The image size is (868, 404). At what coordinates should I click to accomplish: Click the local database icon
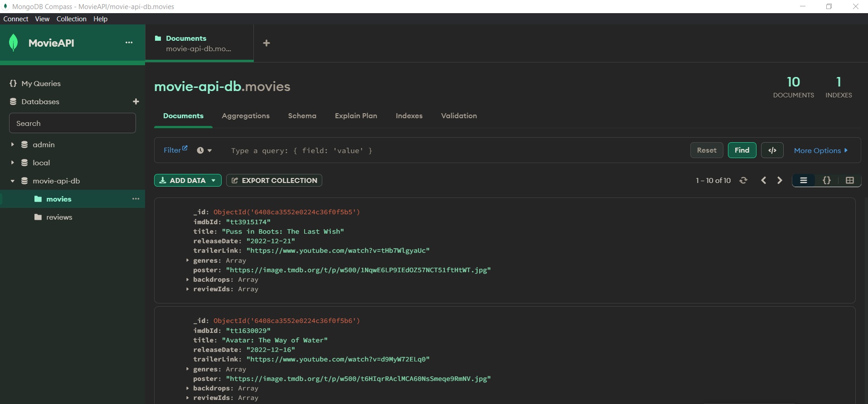(24, 163)
